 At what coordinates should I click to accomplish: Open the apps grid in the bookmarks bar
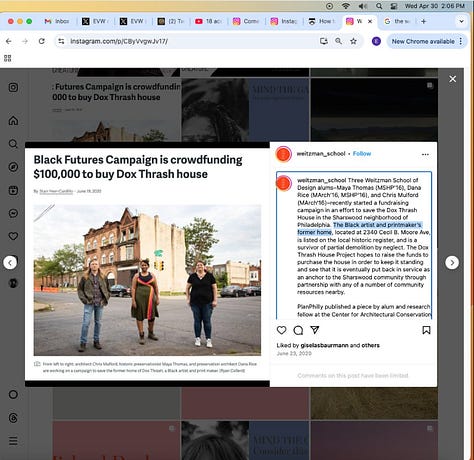[x=8, y=58]
